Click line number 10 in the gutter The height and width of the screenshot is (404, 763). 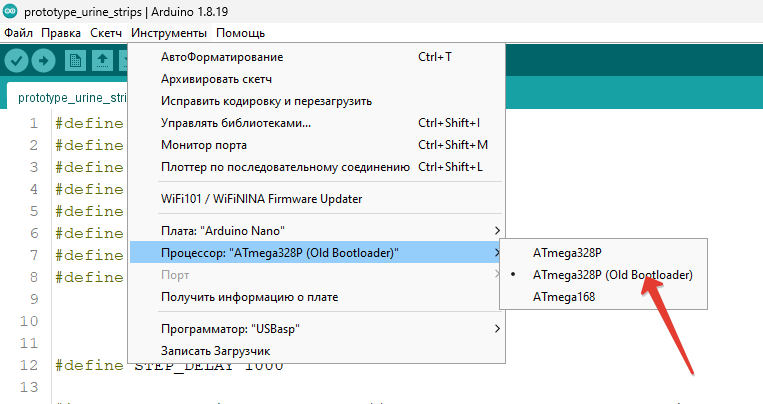click(29, 321)
